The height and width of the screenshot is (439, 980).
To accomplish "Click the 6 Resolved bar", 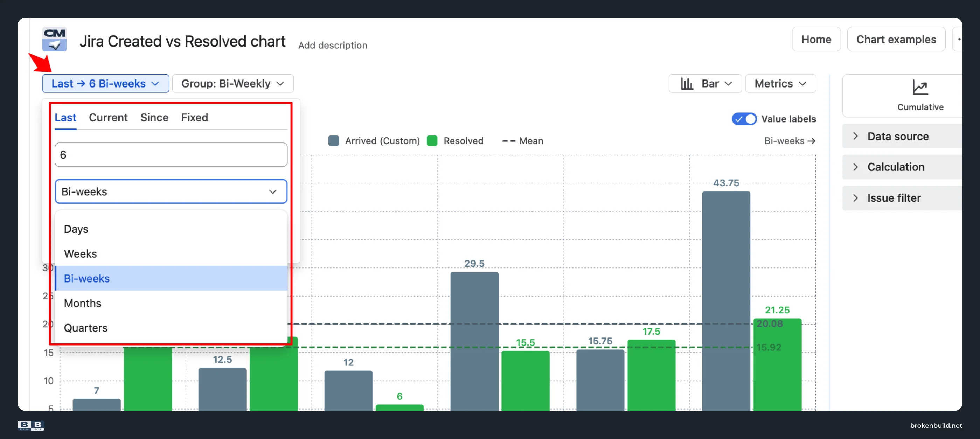I will point(399,407).
